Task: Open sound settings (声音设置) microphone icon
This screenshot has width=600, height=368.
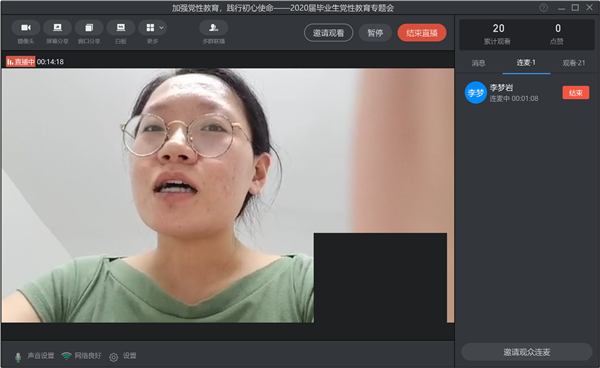Action: [x=18, y=357]
